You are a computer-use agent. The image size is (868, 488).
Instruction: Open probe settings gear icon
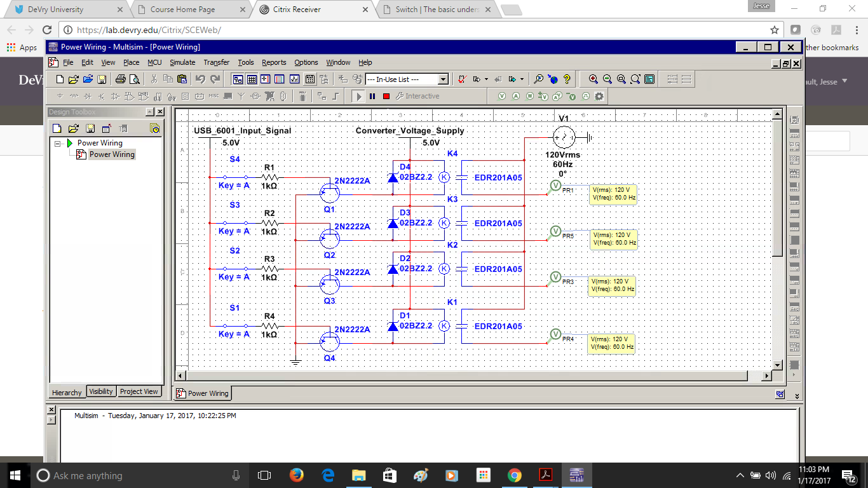click(599, 97)
